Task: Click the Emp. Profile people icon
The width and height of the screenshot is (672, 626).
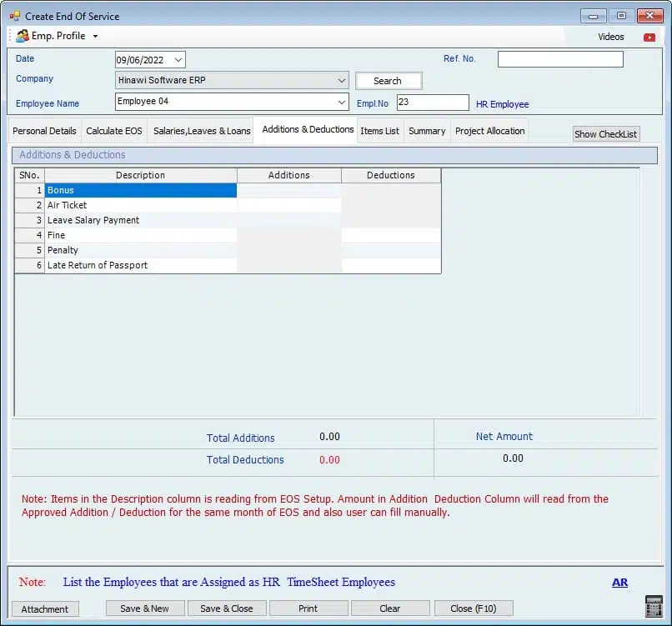Action: coord(23,36)
